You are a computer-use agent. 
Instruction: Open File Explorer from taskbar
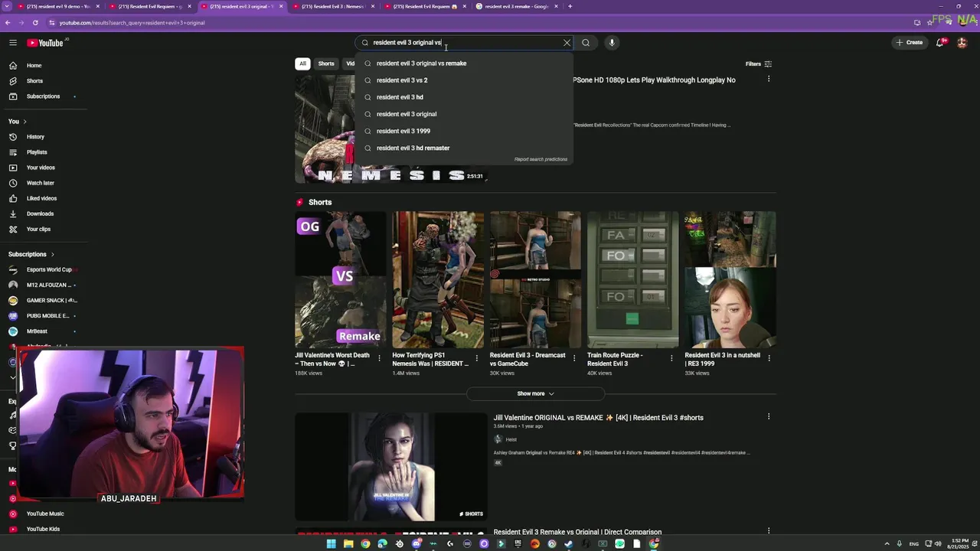(348, 544)
